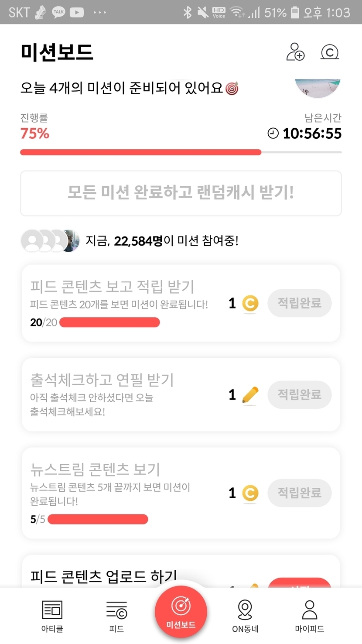362x644 pixels.
Task: Tap the participant avatars group
Action: [50, 240]
